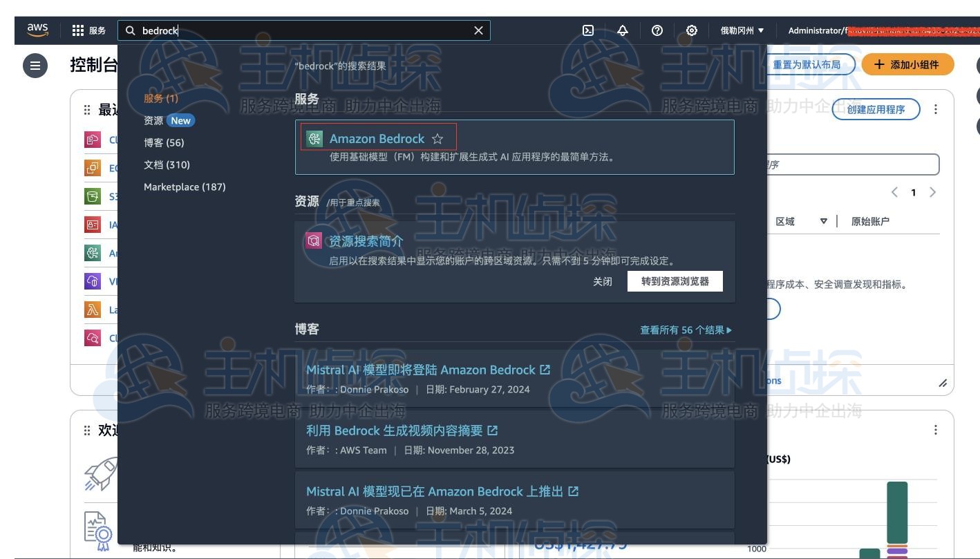Switch to the 博客 (56) results category

tap(162, 142)
